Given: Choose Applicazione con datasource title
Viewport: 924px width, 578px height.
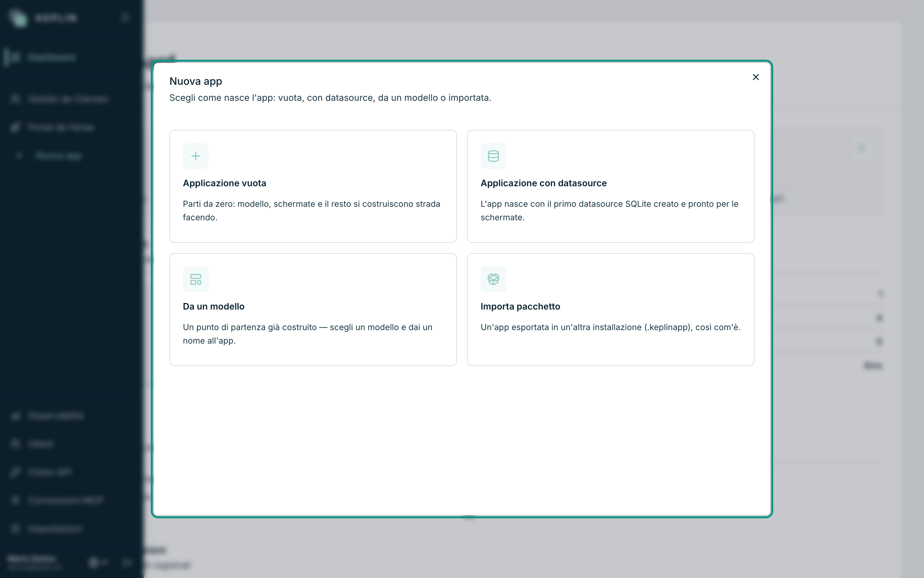Looking at the screenshot, I should (x=543, y=183).
